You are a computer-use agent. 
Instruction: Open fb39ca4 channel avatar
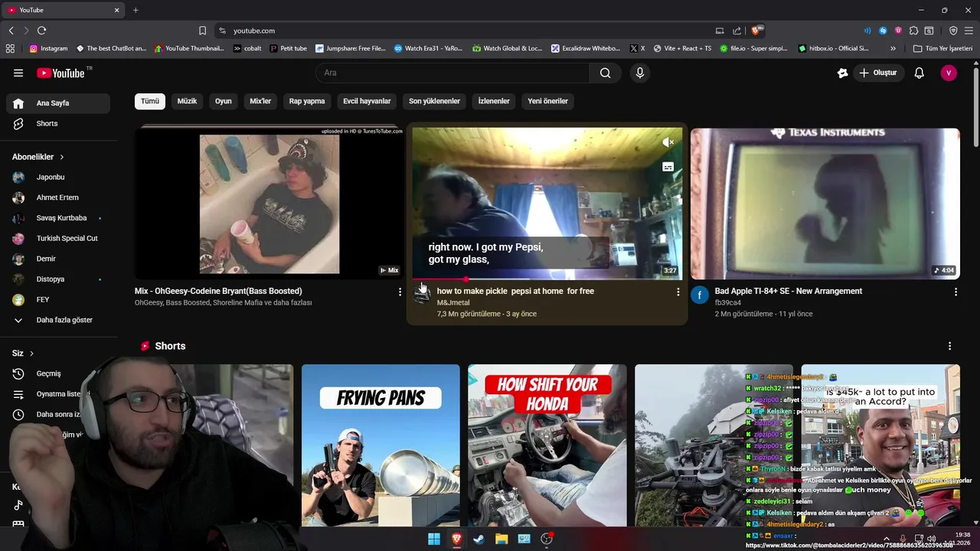(700, 295)
